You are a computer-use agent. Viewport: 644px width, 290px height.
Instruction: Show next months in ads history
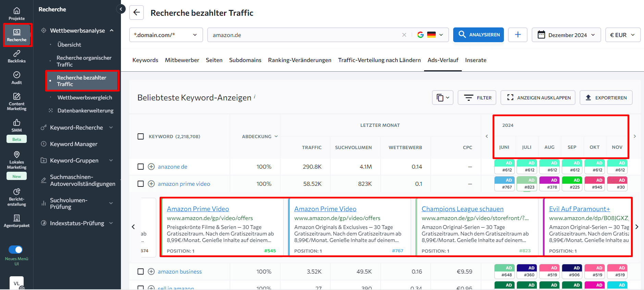coord(635,136)
